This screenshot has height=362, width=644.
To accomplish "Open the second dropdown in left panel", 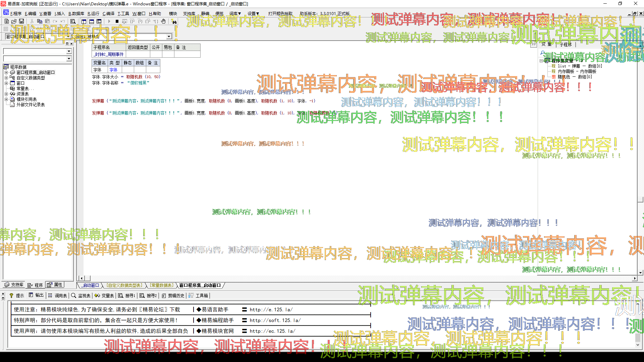I will click(69, 59).
